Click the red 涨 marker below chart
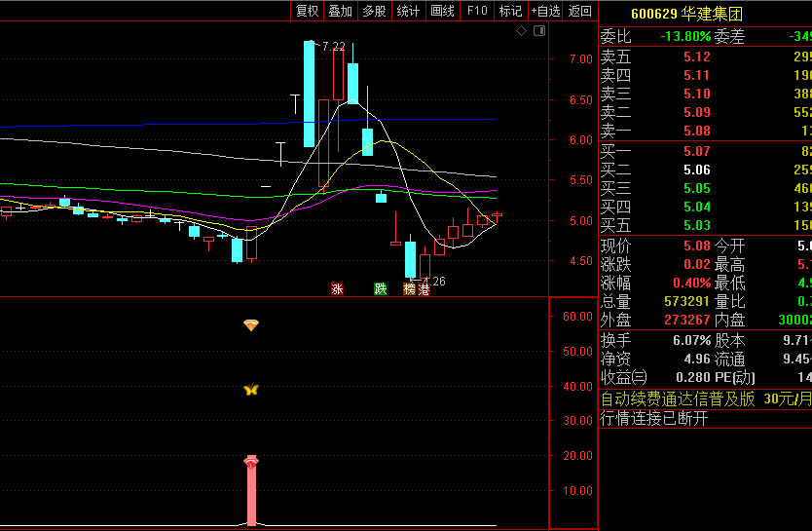 [338, 289]
